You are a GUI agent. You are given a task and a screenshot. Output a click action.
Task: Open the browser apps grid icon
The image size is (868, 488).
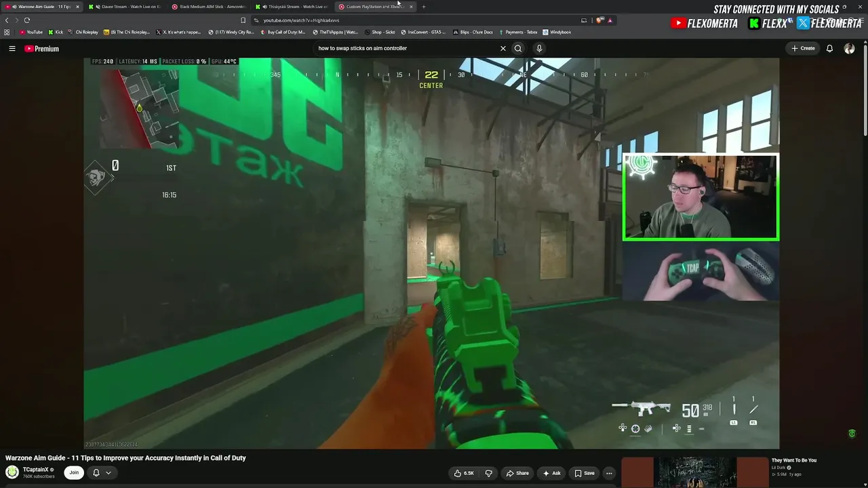(x=7, y=32)
